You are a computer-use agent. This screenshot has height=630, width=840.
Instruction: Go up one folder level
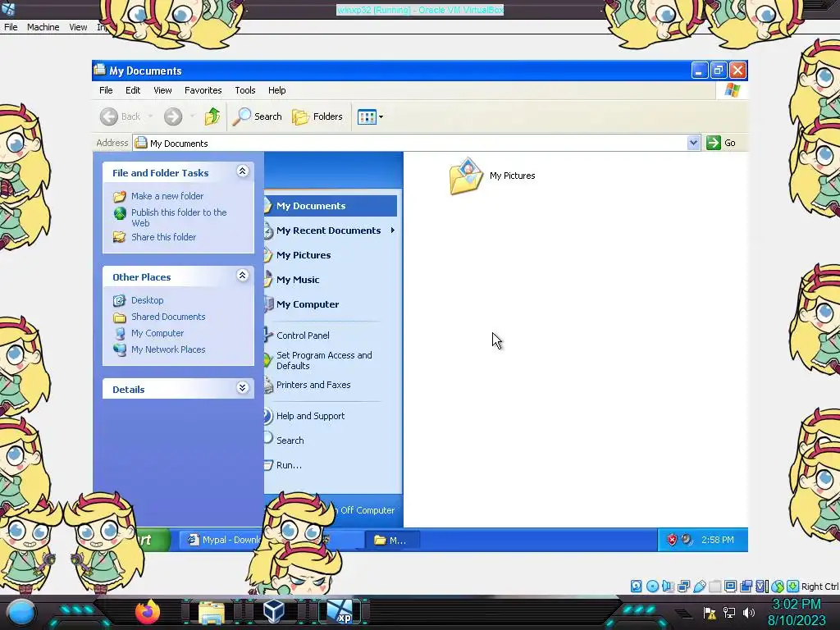coord(212,116)
